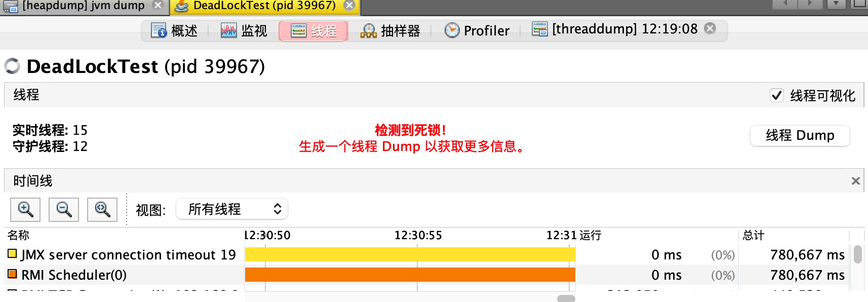Select the JMX server connection timeout 19 thread
The image size is (868, 302).
tap(128, 254)
